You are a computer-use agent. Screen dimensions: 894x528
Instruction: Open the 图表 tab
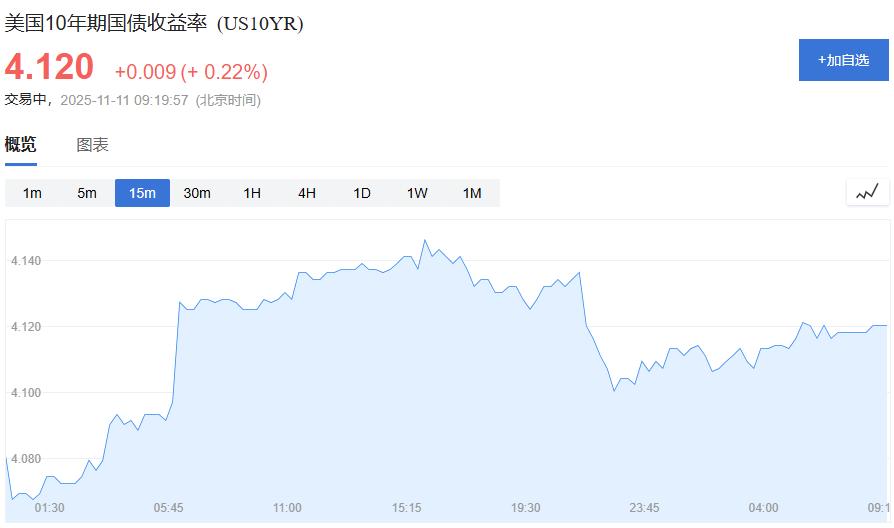[93, 145]
